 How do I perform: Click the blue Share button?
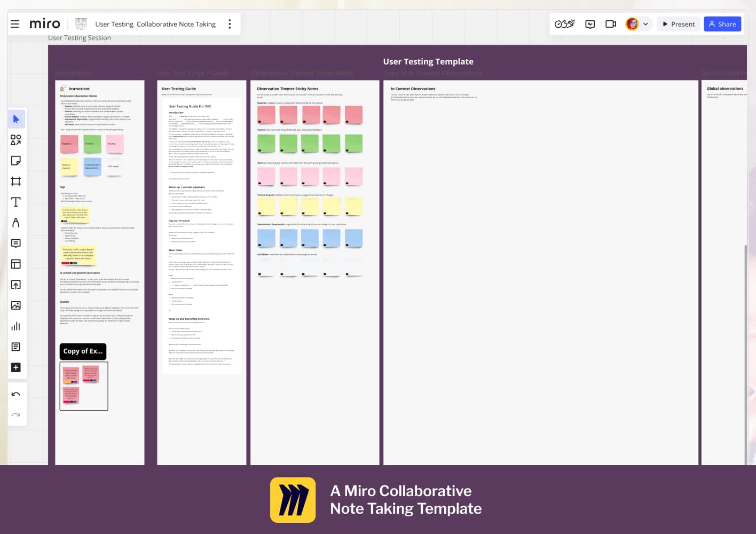point(722,24)
